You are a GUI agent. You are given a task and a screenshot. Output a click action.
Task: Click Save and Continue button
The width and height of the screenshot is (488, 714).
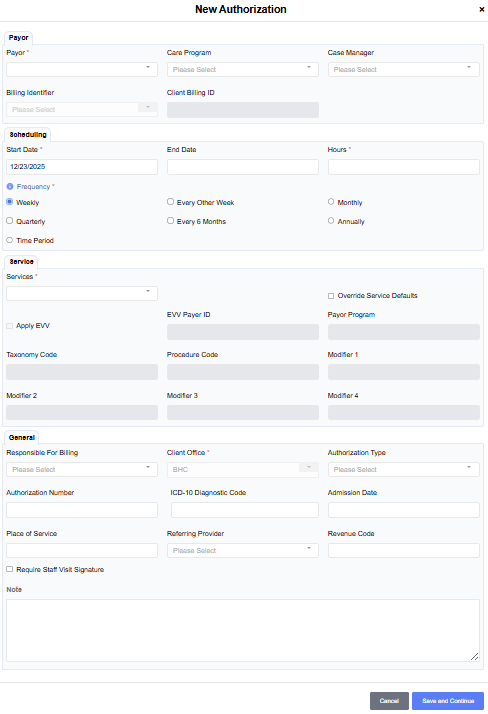pos(448,701)
